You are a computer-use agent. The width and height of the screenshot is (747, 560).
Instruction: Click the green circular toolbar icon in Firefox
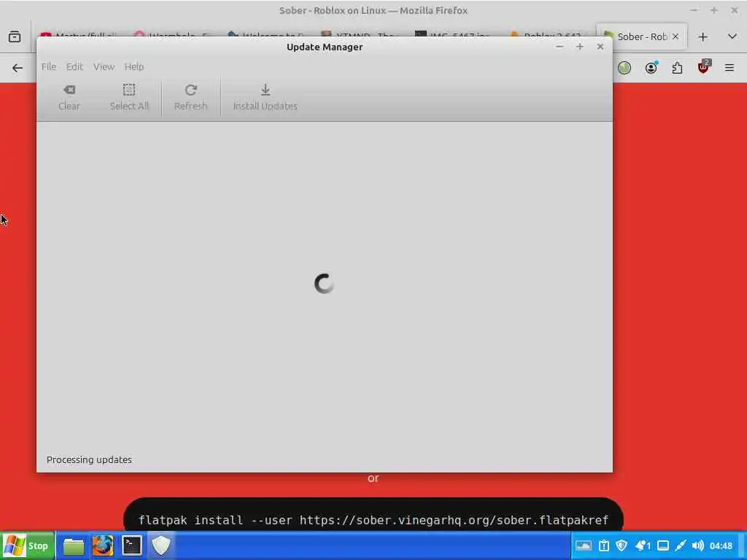pyautogui.click(x=624, y=68)
